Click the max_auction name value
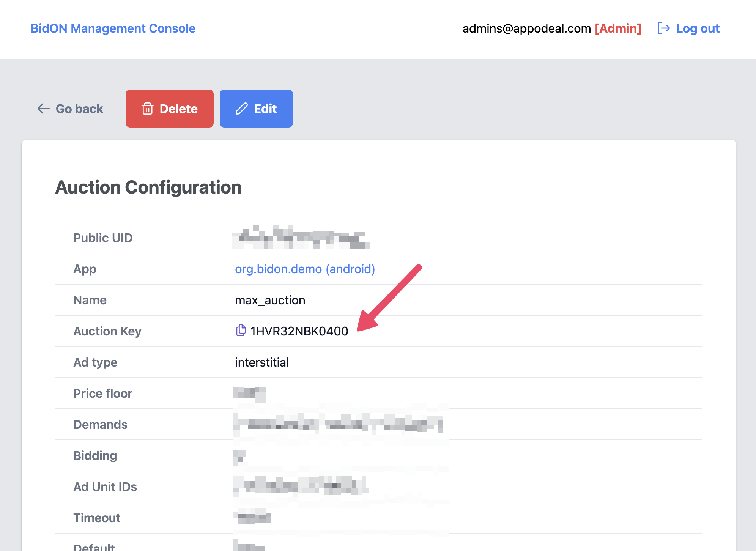756x551 pixels. point(270,300)
